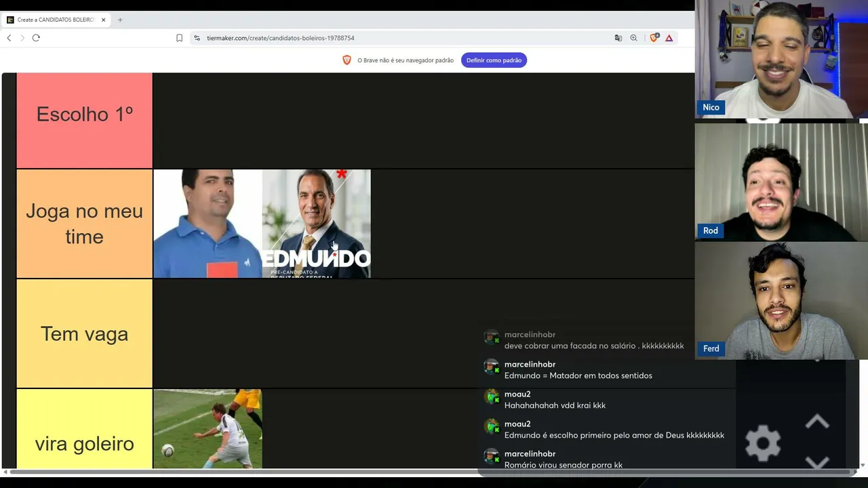This screenshot has width=868, height=488.
Task: Click the Tem vaga tier label
Action: 84,333
